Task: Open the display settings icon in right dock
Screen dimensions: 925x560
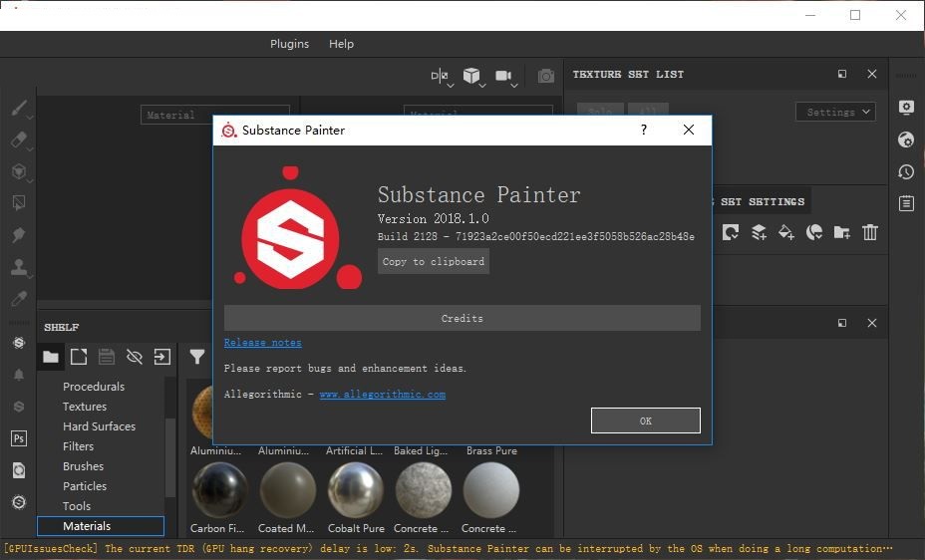Action: [906, 108]
